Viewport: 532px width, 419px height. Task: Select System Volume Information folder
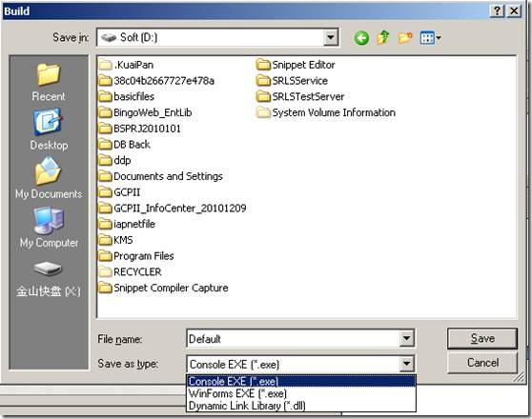click(326, 112)
